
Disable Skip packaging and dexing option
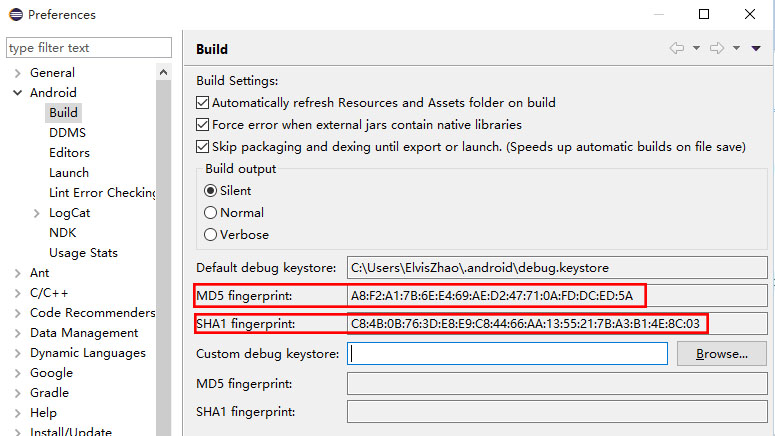click(202, 147)
